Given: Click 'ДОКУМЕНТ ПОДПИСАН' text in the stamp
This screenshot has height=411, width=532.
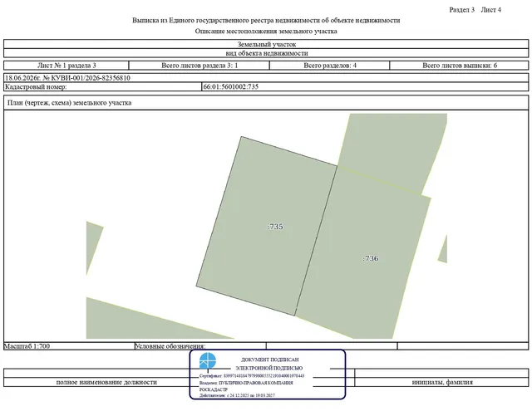Looking at the screenshot, I should (270, 360).
